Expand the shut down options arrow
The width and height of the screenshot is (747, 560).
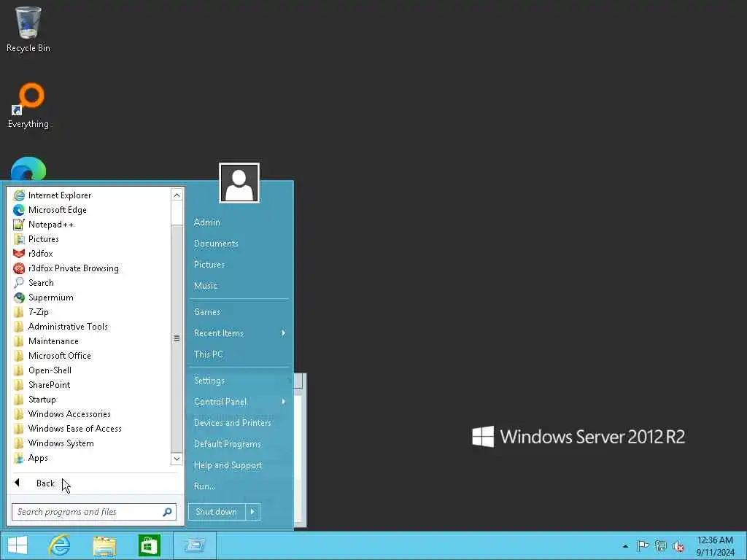coord(252,512)
